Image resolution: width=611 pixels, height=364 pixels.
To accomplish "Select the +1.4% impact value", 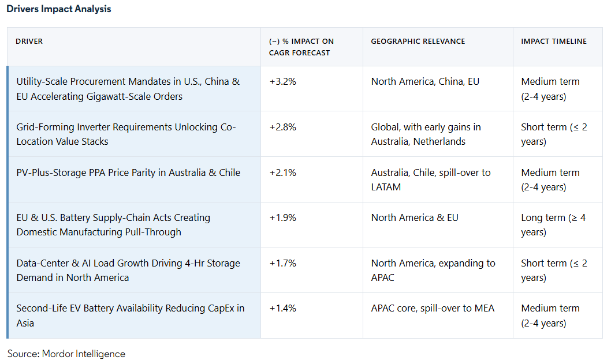I will 282,308.
